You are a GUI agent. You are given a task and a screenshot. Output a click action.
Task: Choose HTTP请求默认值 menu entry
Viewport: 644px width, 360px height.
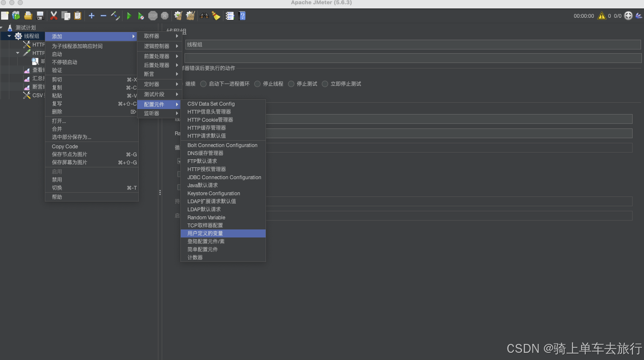[223, 136]
